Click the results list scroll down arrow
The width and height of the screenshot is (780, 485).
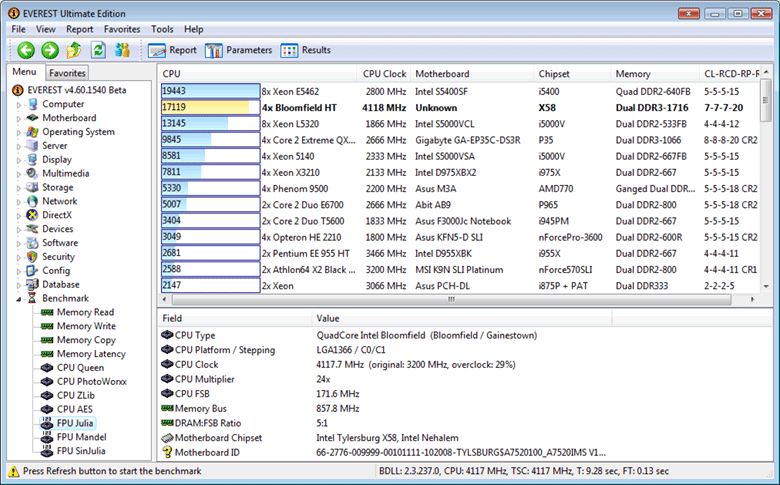pyautogui.click(x=766, y=287)
